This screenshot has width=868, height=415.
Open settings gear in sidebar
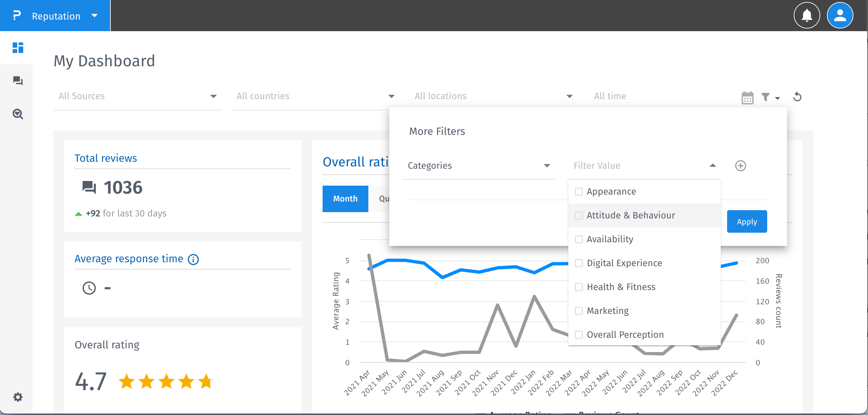(18, 397)
